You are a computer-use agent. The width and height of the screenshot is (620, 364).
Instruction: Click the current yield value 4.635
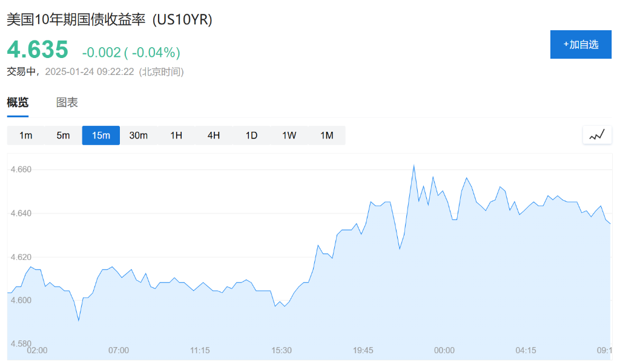38,50
